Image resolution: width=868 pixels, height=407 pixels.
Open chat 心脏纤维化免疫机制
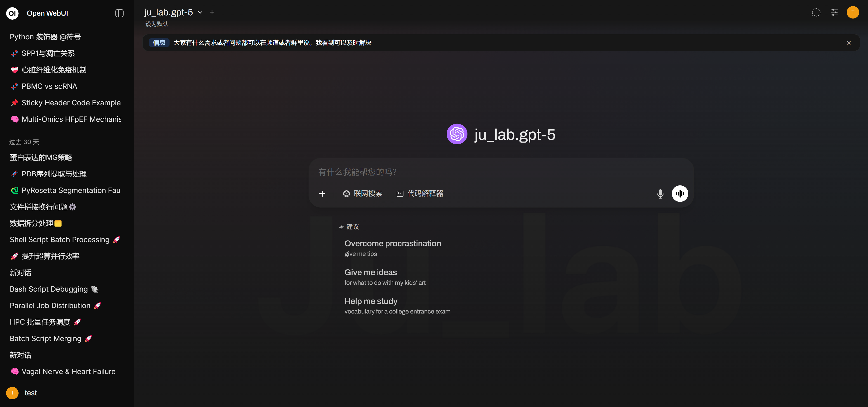(x=66, y=70)
